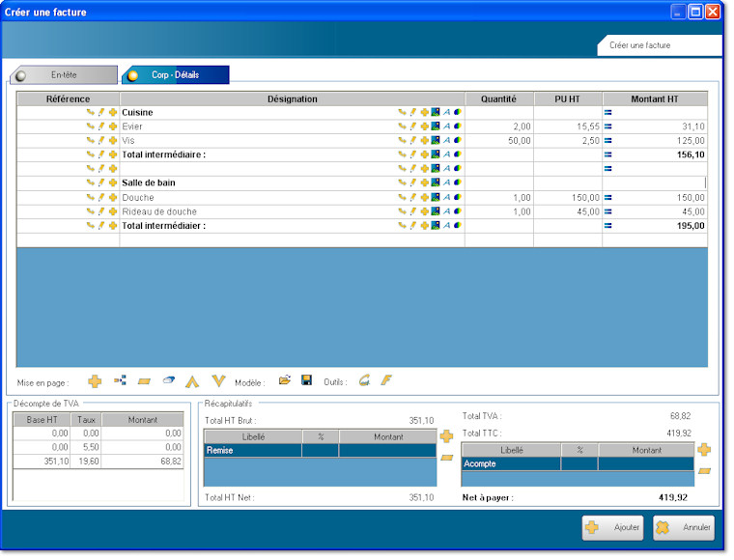Image resolution: width=734 pixels, height=560 pixels.
Task: Open a template with the Modèle folder icon
Action: coord(285,380)
